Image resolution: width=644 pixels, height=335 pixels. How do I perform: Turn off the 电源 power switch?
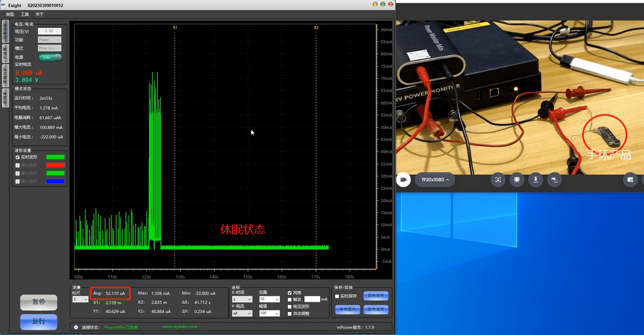50,58
